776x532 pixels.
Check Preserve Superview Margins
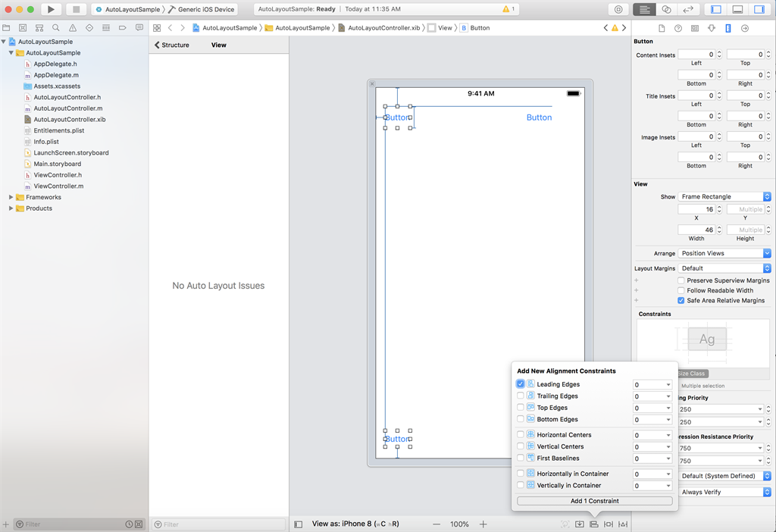click(681, 280)
